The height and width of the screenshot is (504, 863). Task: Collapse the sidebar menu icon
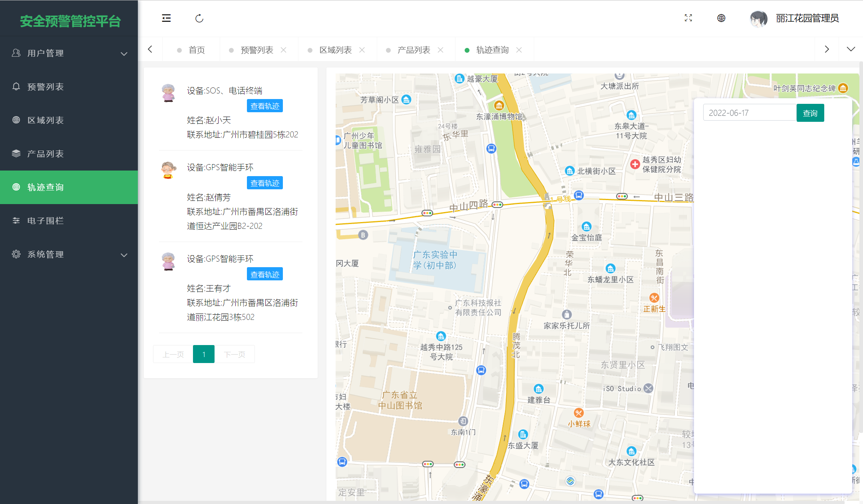coord(166,18)
